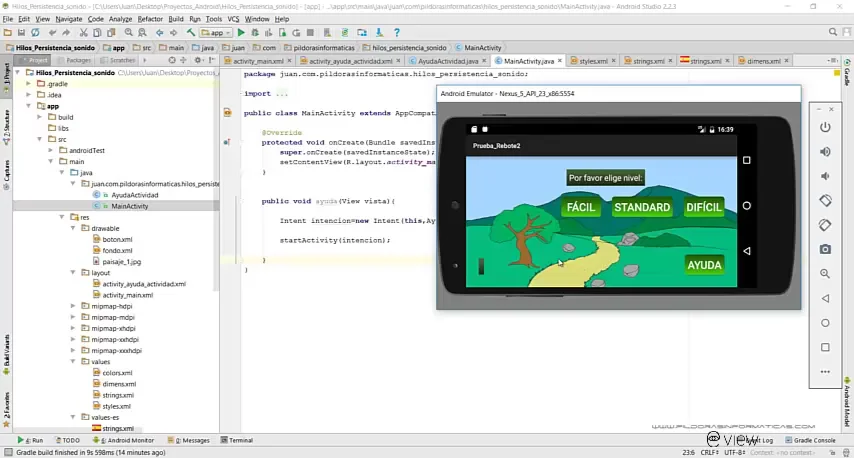Click the blue Help question mark icon
Screen dimensions: 854x458
pyautogui.click(x=397, y=33)
